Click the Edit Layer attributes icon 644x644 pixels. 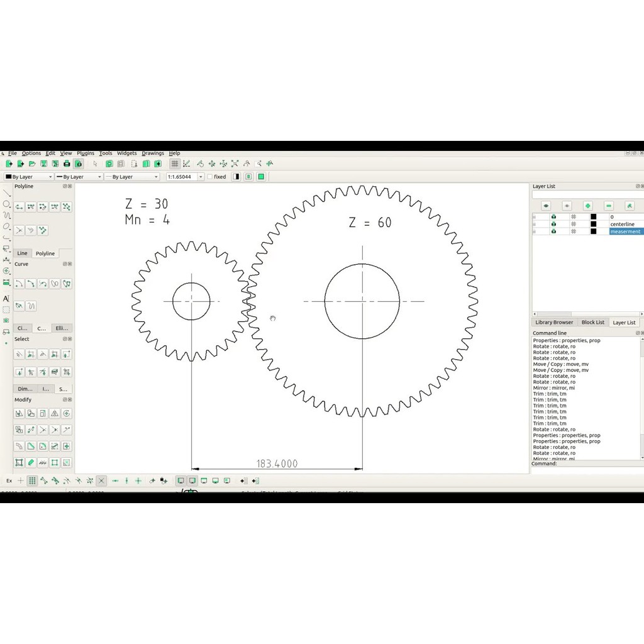pyautogui.click(x=630, y=206)
